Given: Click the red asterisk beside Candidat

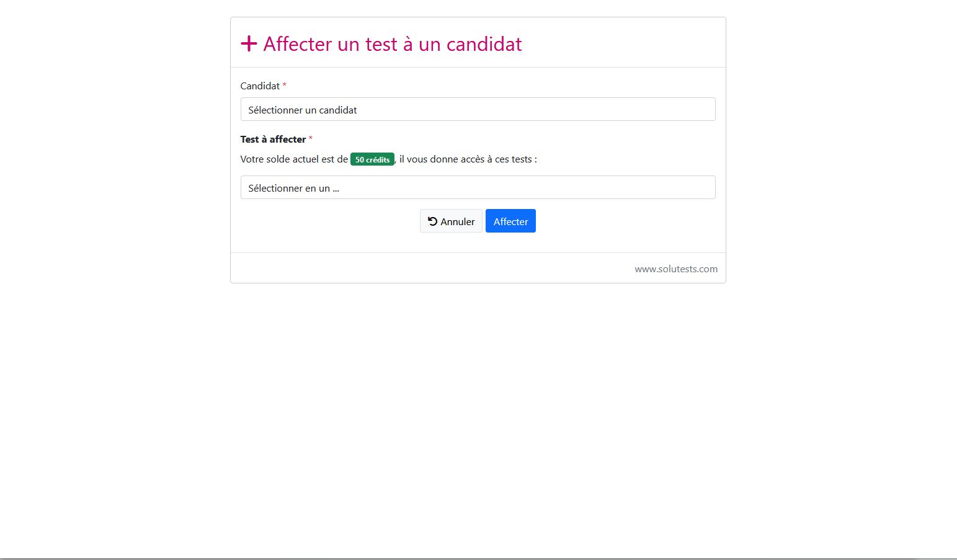Looking at the screenshot, I should tap(284, 85).
